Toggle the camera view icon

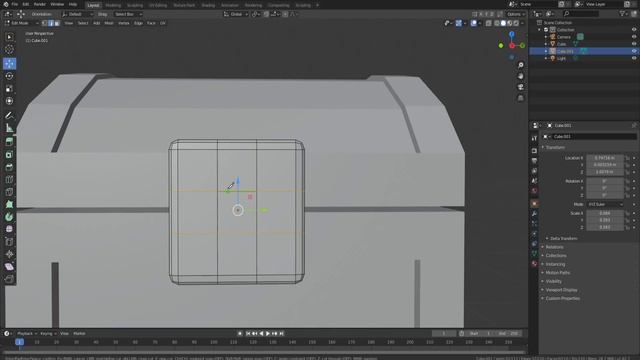pos(520,87)
